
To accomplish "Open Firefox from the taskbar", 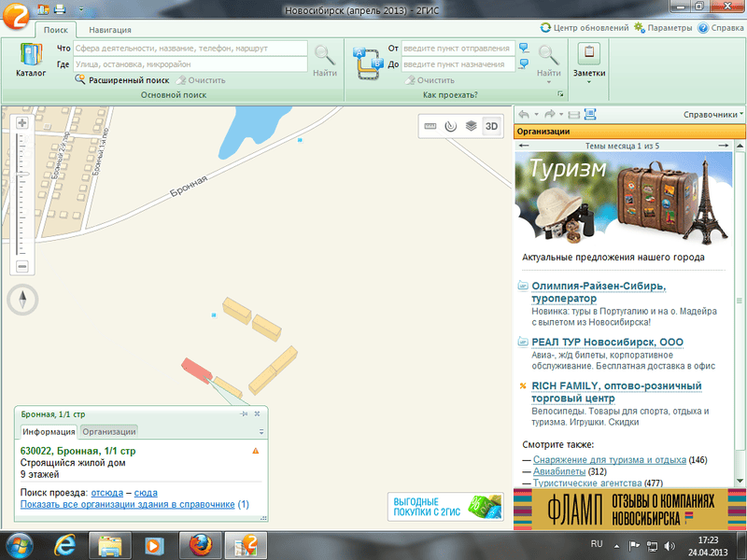I will pyautogui.click(x=200, y=543).
